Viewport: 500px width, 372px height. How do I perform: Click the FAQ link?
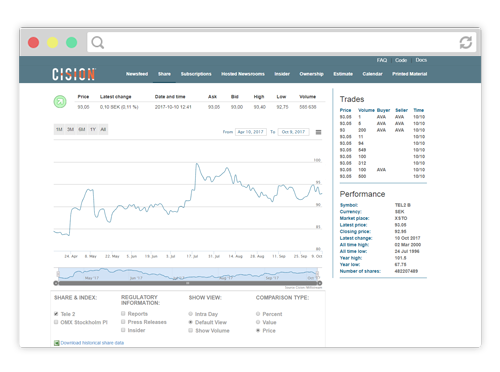click(382, 60)
